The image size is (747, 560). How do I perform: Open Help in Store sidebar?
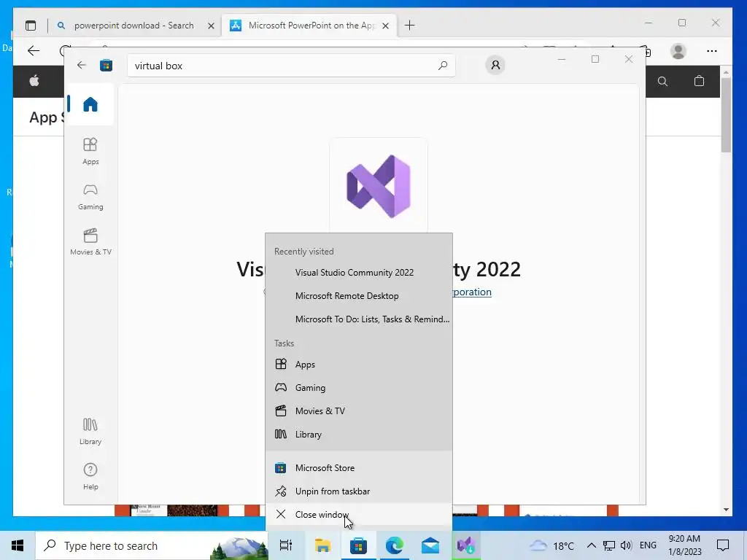[x=90, y=476]
